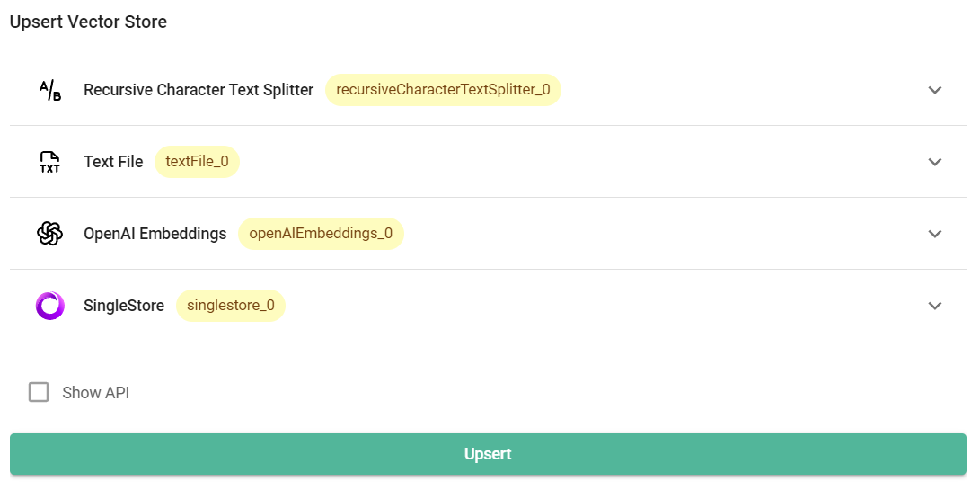Select the OpenAI Embeddings row name
The width and height of the screenshot is (980, 499).
(155, 234)
